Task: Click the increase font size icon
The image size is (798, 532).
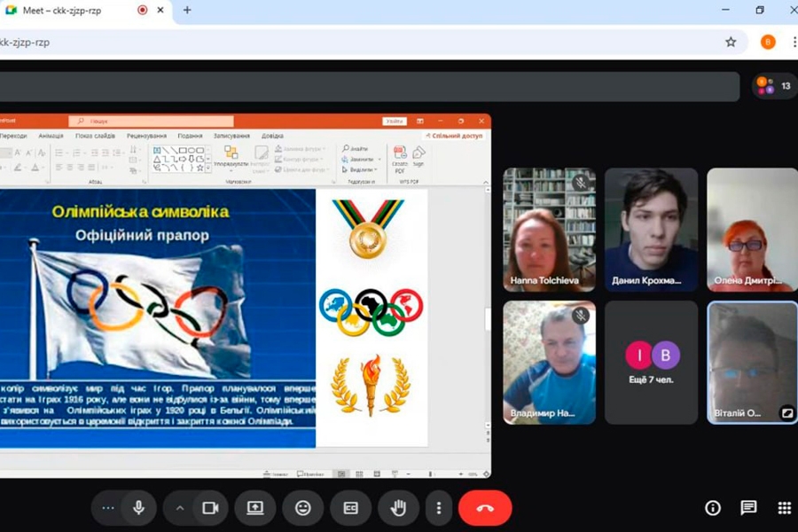Action: click(x=18, y=153)
